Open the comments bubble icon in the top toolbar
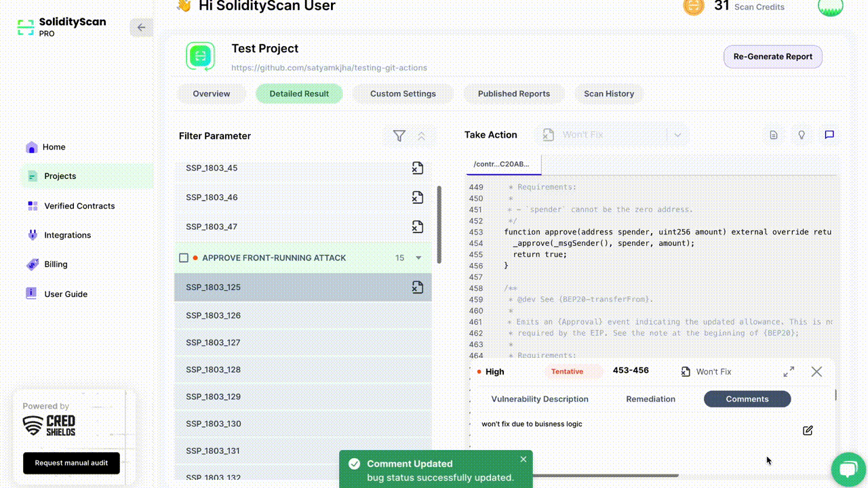This screenshot has width=868, height=488. click(x=829, y=135)
